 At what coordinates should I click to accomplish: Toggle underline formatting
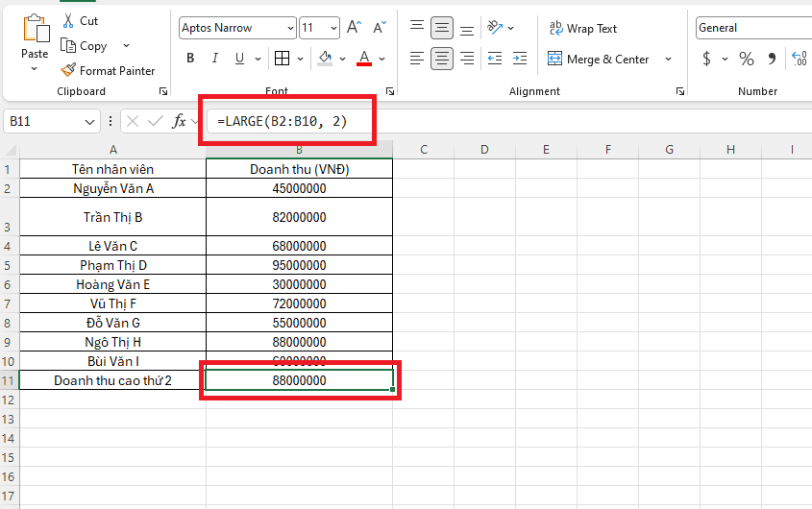click(239, 59)
